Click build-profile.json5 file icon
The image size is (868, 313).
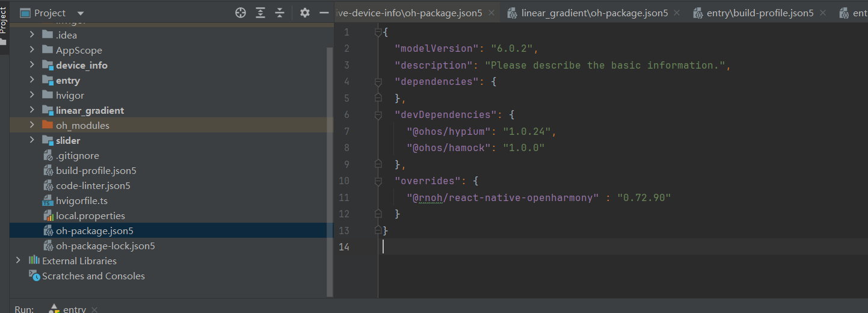point(48,170)
